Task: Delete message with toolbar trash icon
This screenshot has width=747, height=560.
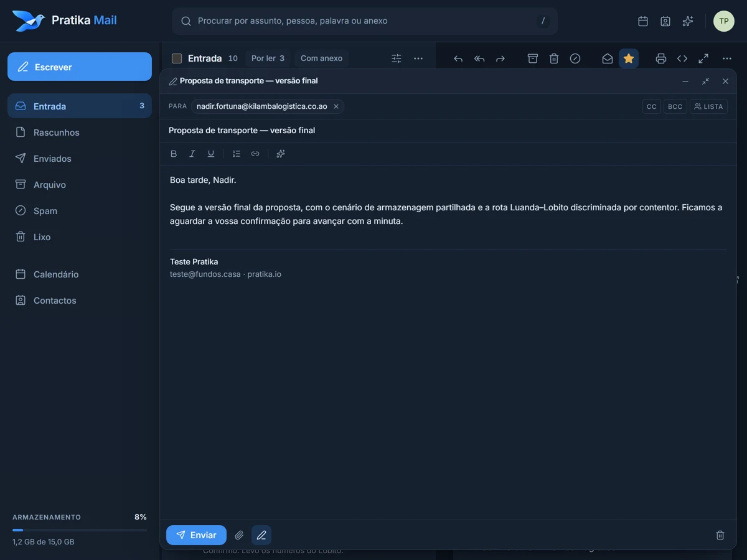Action: [x=554, y=58]
